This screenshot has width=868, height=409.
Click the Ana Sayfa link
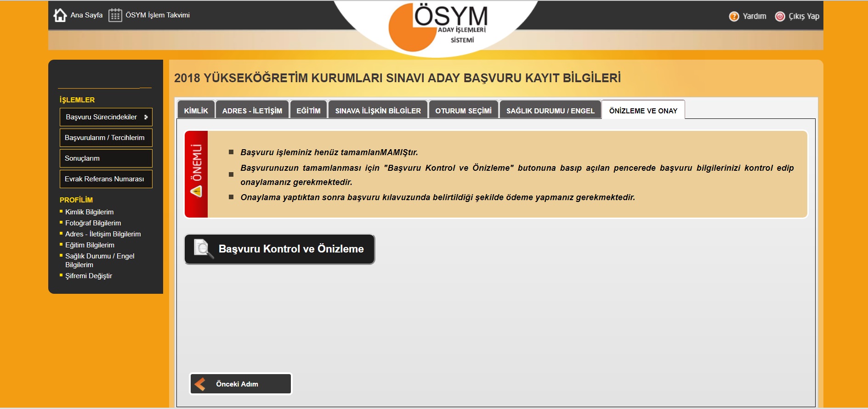click(86, 15)
